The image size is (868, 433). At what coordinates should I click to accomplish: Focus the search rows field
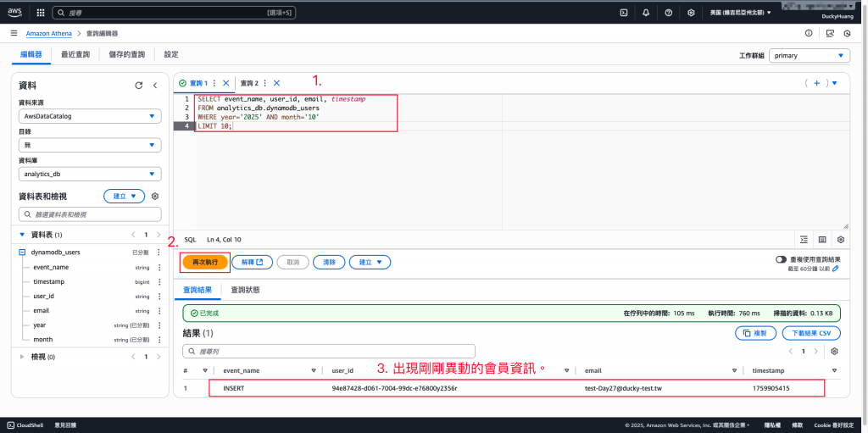point(329,351)
